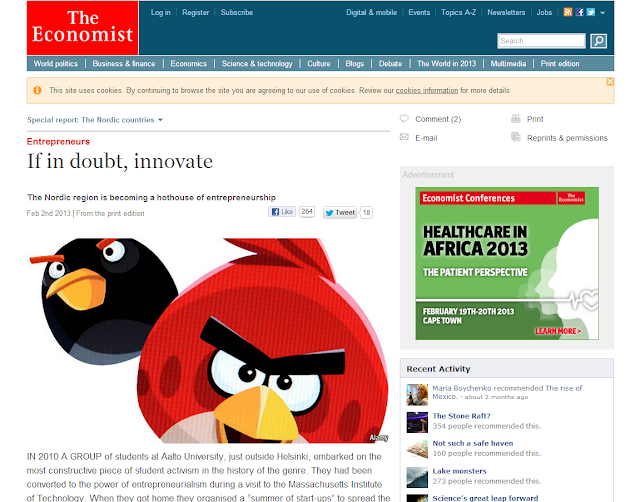This screenshot has width=640, height=502.
Task: Click the Print printer icon
Action: point(516,119)
